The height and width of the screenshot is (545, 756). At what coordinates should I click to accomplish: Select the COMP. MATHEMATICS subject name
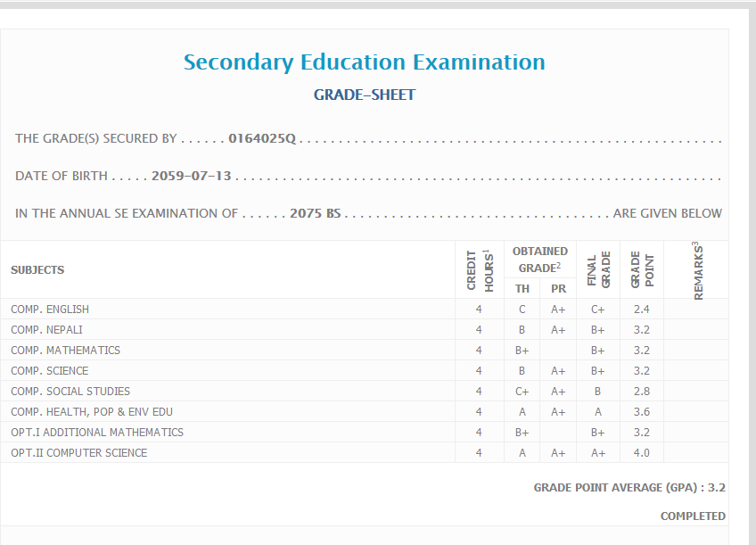(65, 351)
